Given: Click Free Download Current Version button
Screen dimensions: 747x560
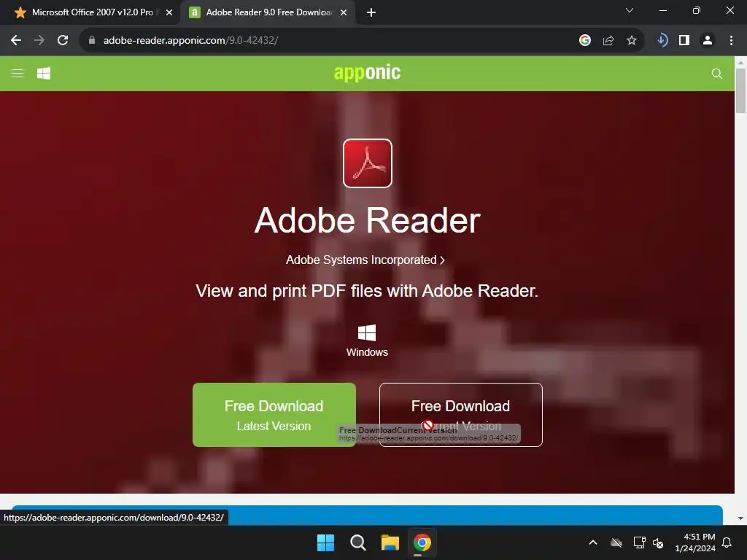Looking at the screenshot, I should click(461, 415).
